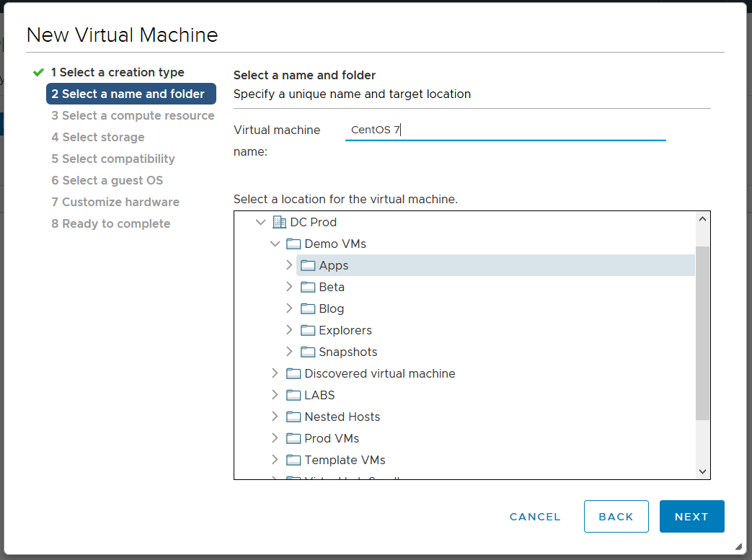Expand the Snapshots folder
This screenshot has width=752, height=560.
click(x=289, y=351)
